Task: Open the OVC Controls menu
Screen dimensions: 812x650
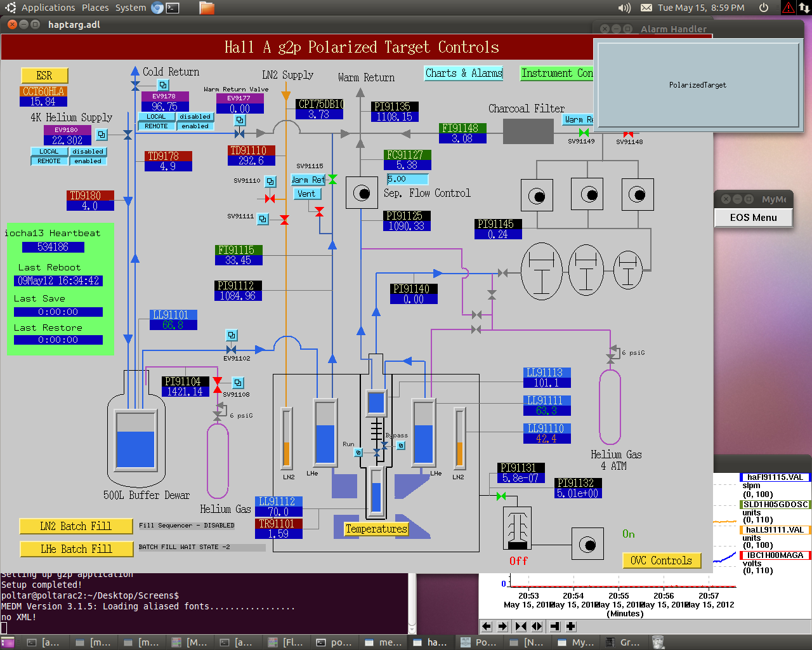Action: point(662,560)
